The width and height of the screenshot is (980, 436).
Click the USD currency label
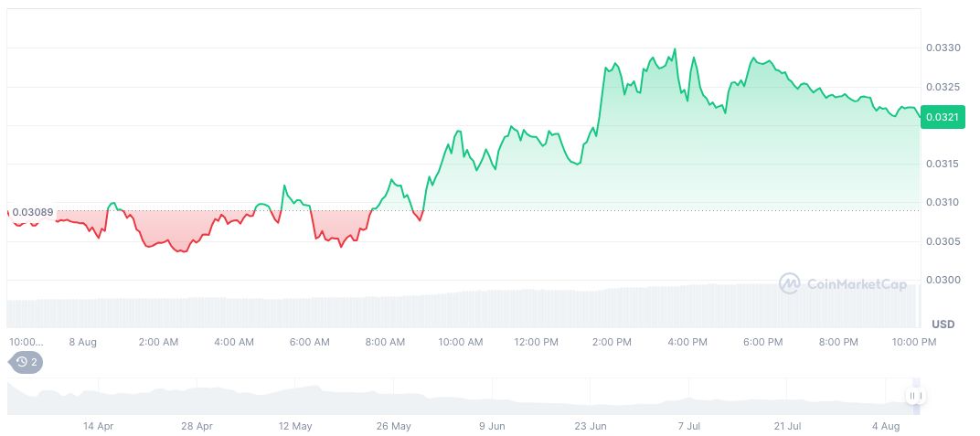(943, 324)
